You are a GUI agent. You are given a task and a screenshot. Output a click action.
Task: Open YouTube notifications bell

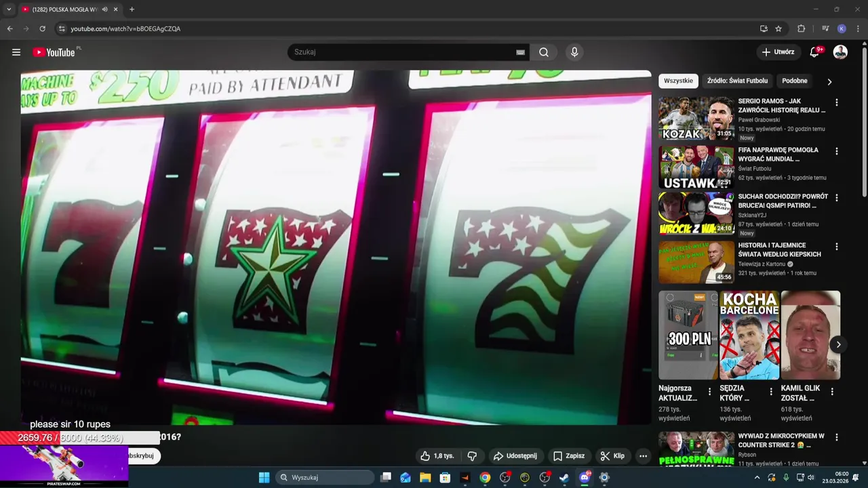pyautogui.click(x=814, y=52)
